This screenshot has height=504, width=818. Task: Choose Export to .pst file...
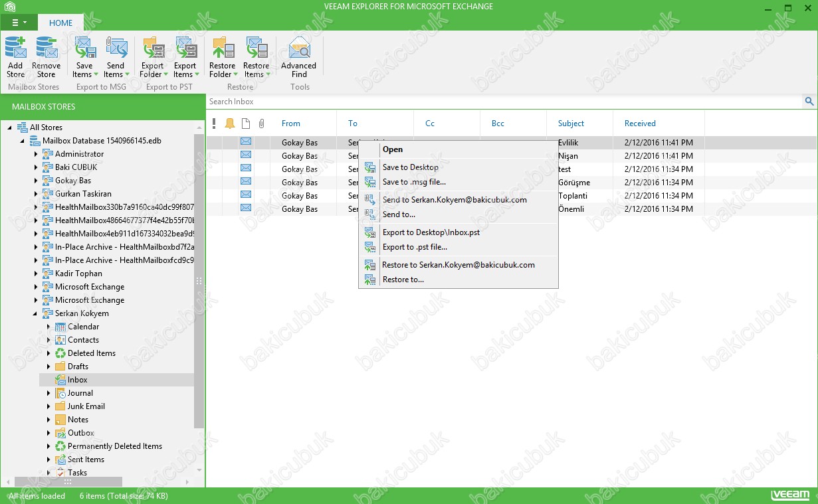(x=459, y=247)
